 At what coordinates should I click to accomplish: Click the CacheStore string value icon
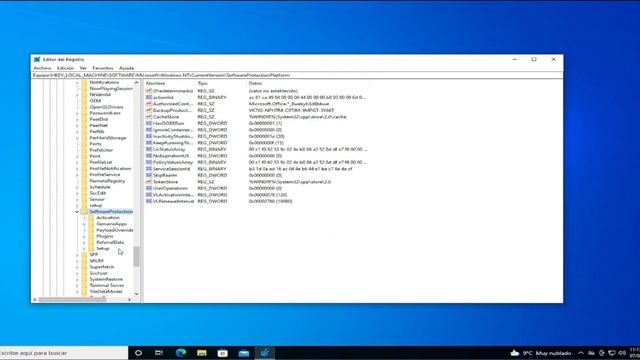[x=149, y=117]
